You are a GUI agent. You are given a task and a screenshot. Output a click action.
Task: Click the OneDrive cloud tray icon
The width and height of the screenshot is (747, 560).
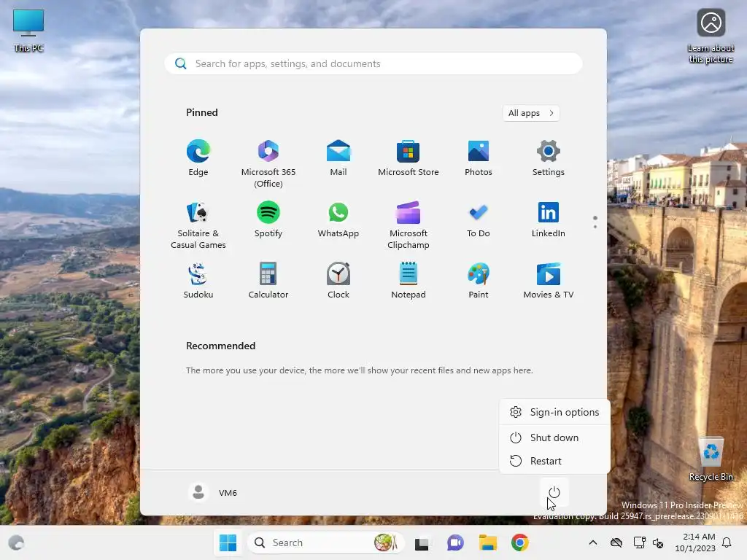(x=616, y=542)
